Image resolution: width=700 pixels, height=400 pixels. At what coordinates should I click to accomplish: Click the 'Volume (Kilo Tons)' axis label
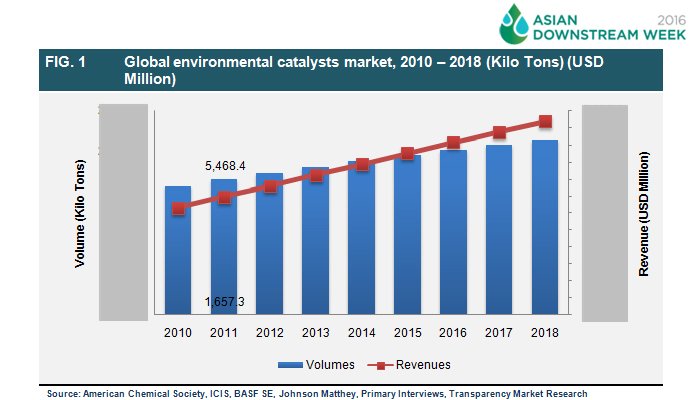79,213
